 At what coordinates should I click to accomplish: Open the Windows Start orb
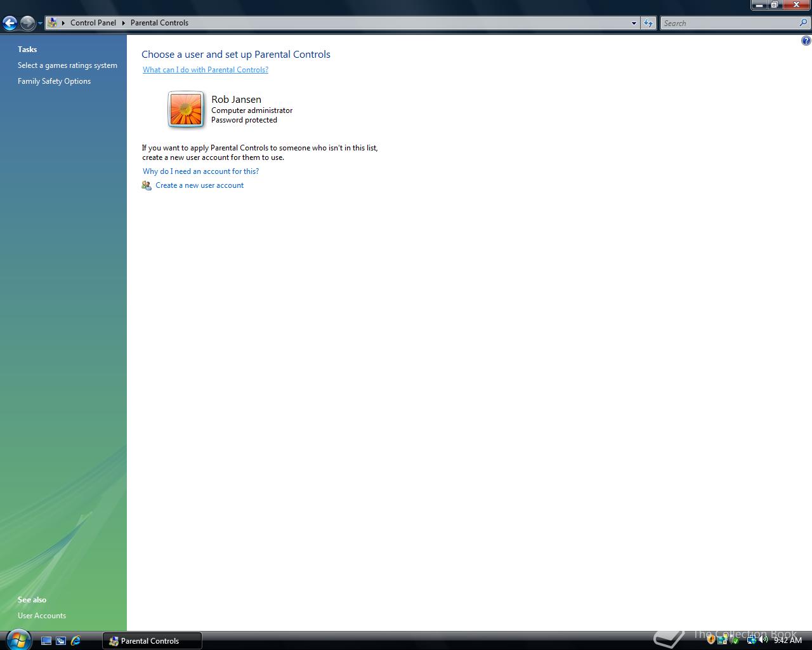[x=18, y=640]
